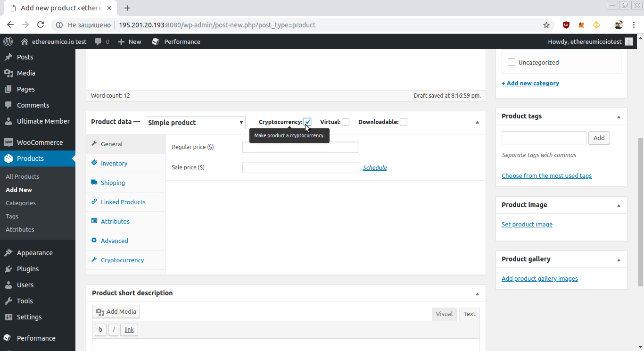Image resolution: width=644 pixels, height=351 pixels.
Task: Check the Uncategorized category box
Action: click(x=512, y=62)
